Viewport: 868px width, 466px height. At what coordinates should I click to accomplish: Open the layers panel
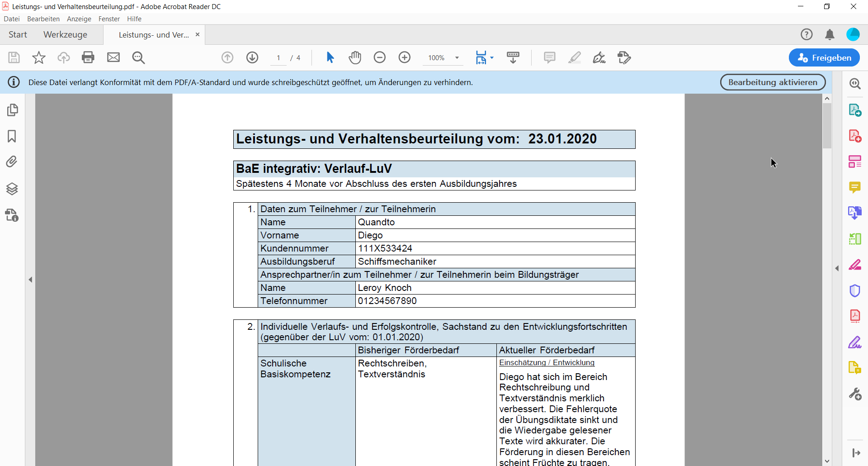(12, 189)
